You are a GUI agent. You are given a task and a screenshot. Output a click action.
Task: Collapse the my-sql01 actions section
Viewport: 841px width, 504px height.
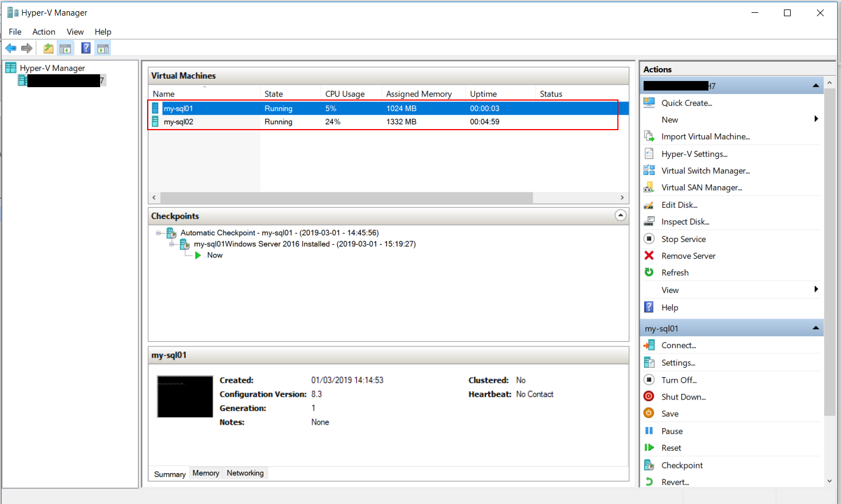pos(816,328)
